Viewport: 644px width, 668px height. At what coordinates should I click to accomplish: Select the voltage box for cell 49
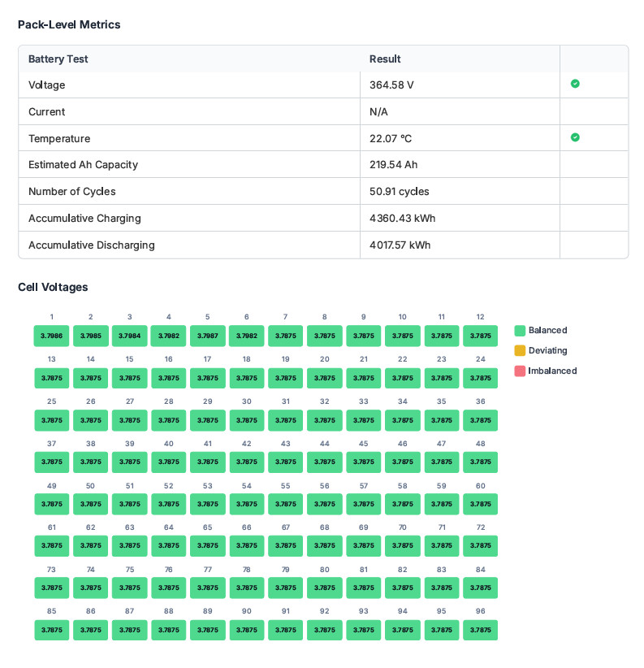(x=51, y=504)
